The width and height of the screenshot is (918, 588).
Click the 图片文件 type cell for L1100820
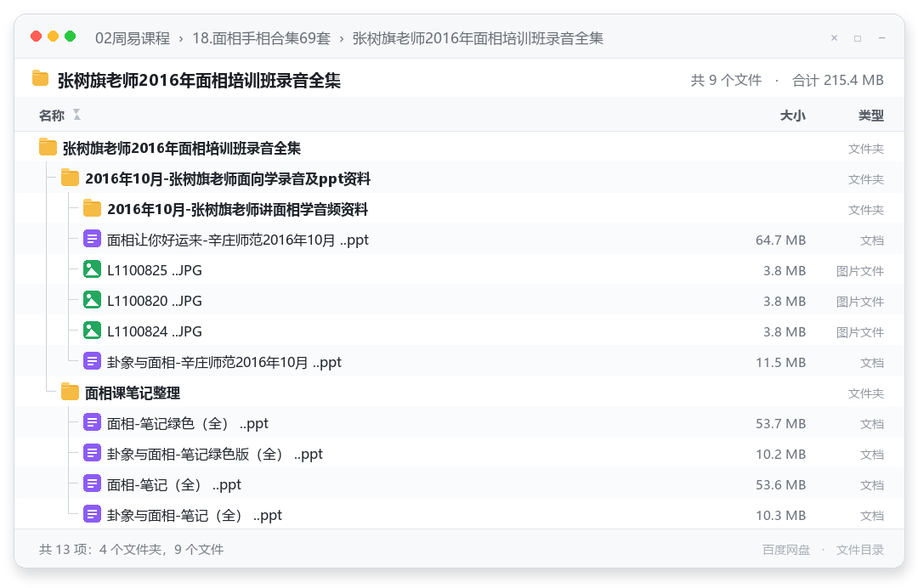tap(860, 302)
